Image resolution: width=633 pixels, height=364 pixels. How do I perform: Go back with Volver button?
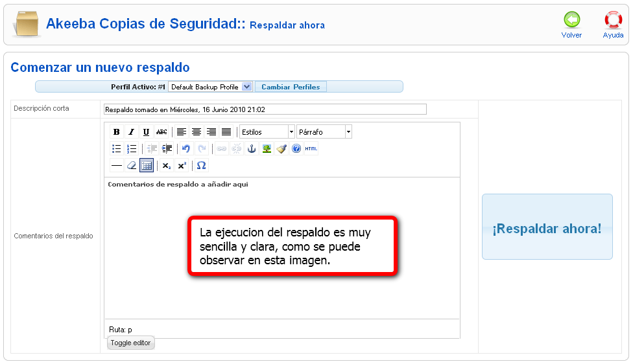[x=571, y=25]
